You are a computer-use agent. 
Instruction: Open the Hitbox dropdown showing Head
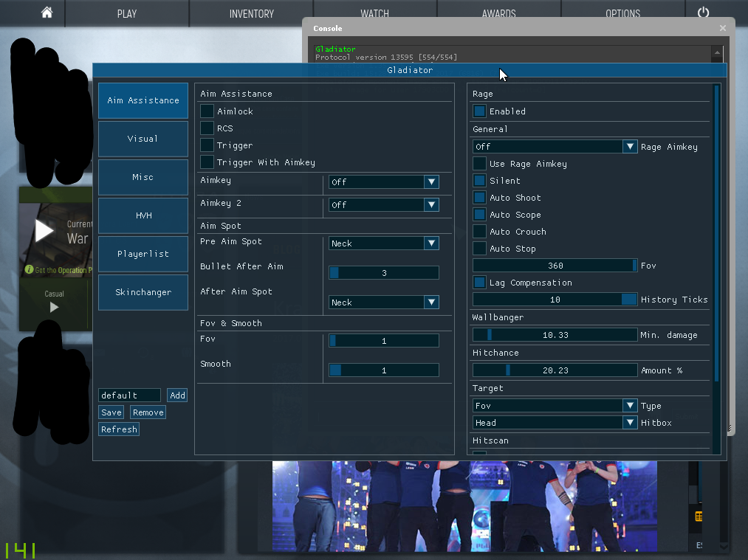555,423
